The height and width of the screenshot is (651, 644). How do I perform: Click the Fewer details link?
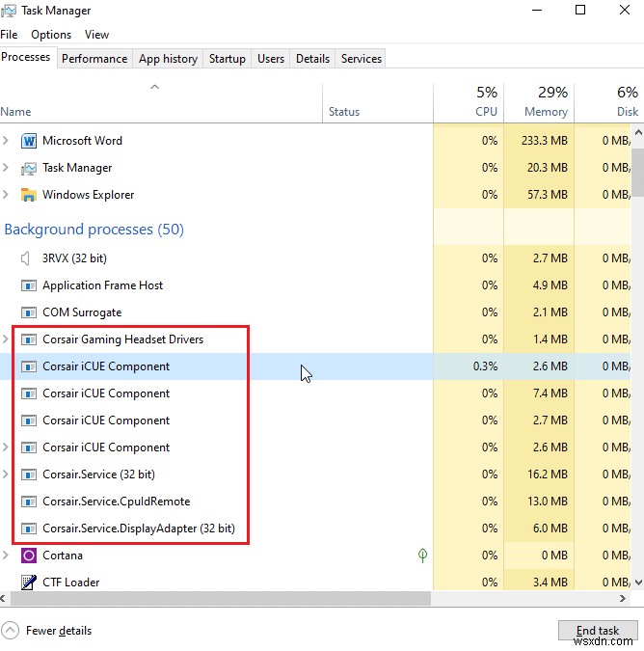(59, 631)
